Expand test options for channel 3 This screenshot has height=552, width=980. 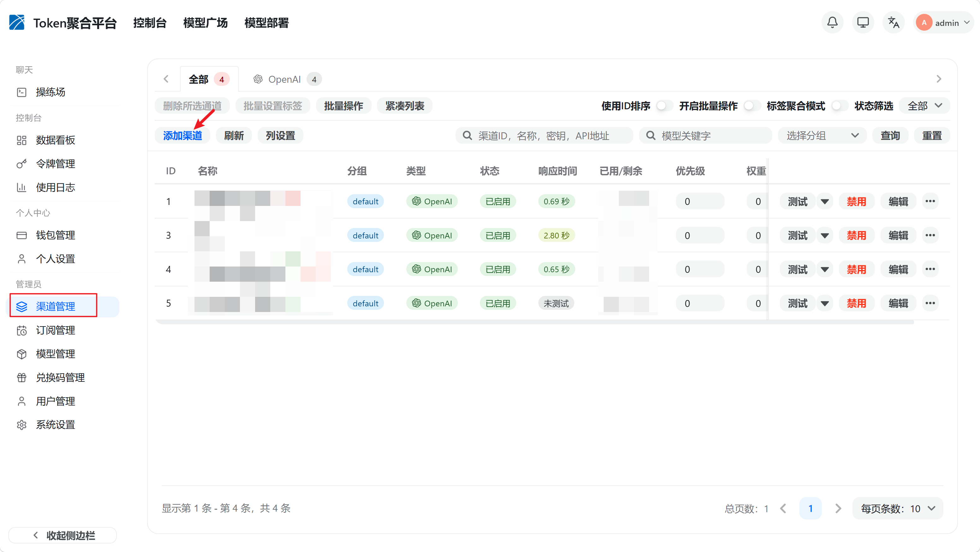coord(825,235)
